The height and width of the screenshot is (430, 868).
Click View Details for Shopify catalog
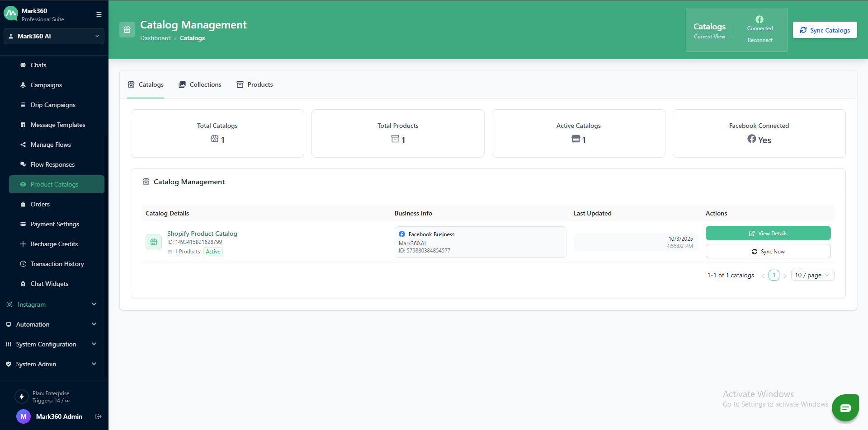click(x=768, y=234)
